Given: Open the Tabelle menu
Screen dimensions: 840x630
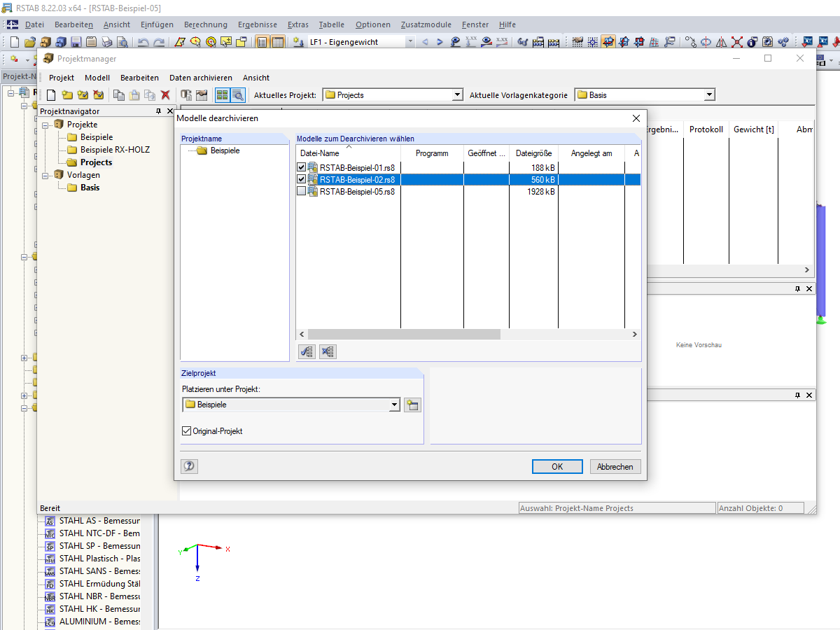Looking at the screenshot, I should [x=331, y=24].
